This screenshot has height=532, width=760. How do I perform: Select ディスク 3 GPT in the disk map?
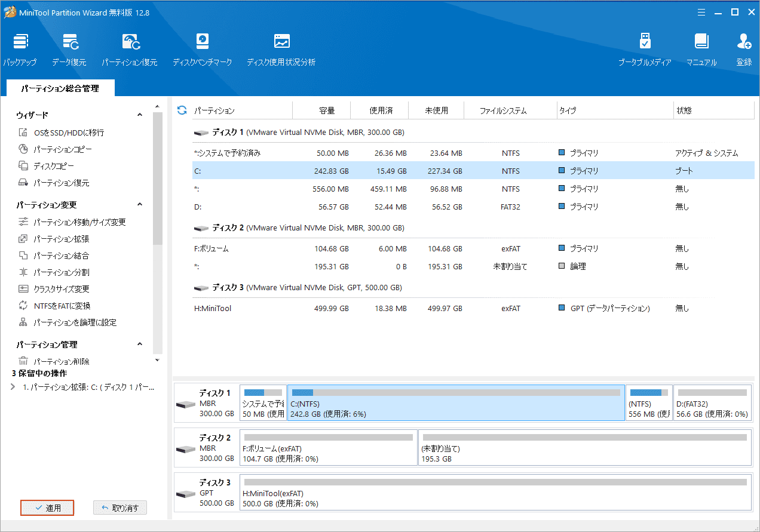pyautogui.click(x=206, y=493)
